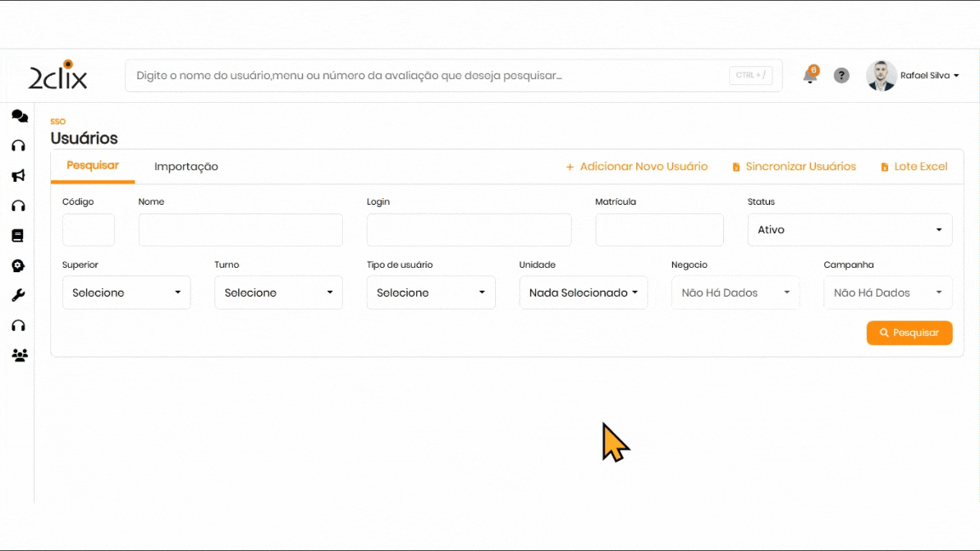The height and width of the screenshot is (551, 980).
Task: Expand the Turno dropdown
Action: (x=278, y=293)
